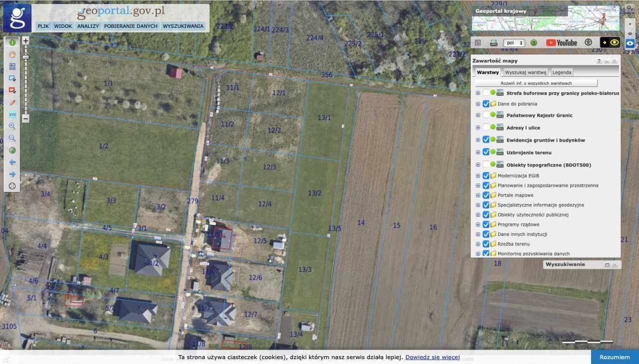The image size is (639, 364).
Task: Expand the Strefa buforowa layer node
Action: point(478,93)
